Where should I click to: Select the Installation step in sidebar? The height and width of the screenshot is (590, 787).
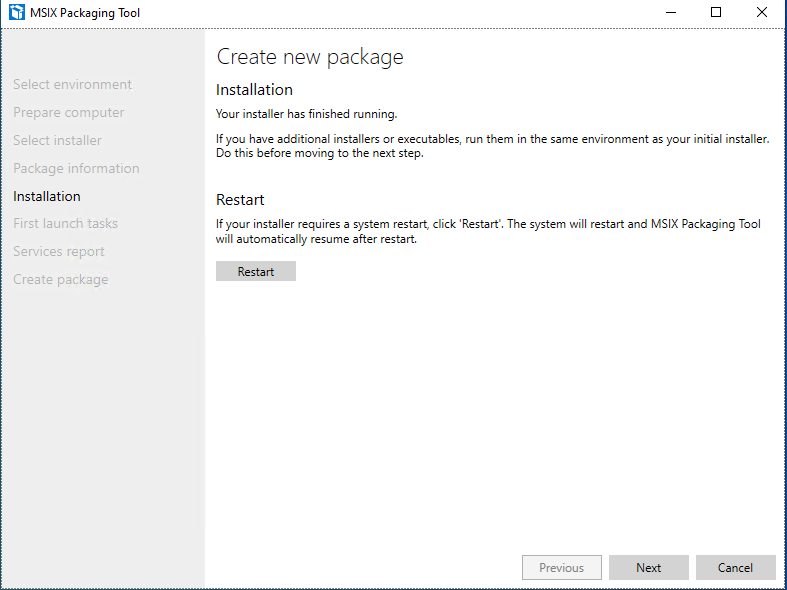point(47,196)
